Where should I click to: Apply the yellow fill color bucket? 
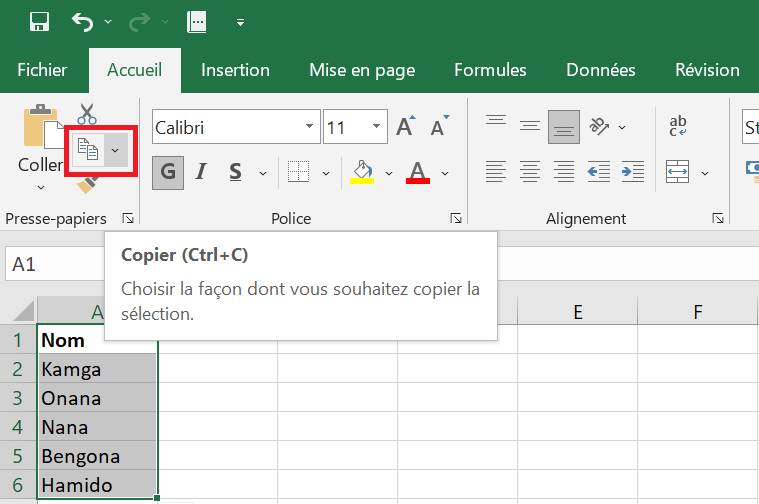pyautogui.click(x=362, y=172)
